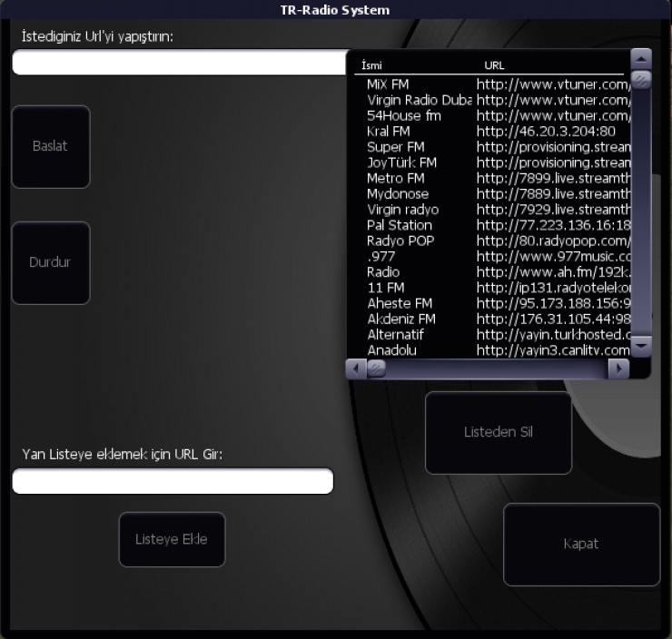The image size is (672, 639).
Task: Click the http://www.977music.co URL cell
Action: 553,256
